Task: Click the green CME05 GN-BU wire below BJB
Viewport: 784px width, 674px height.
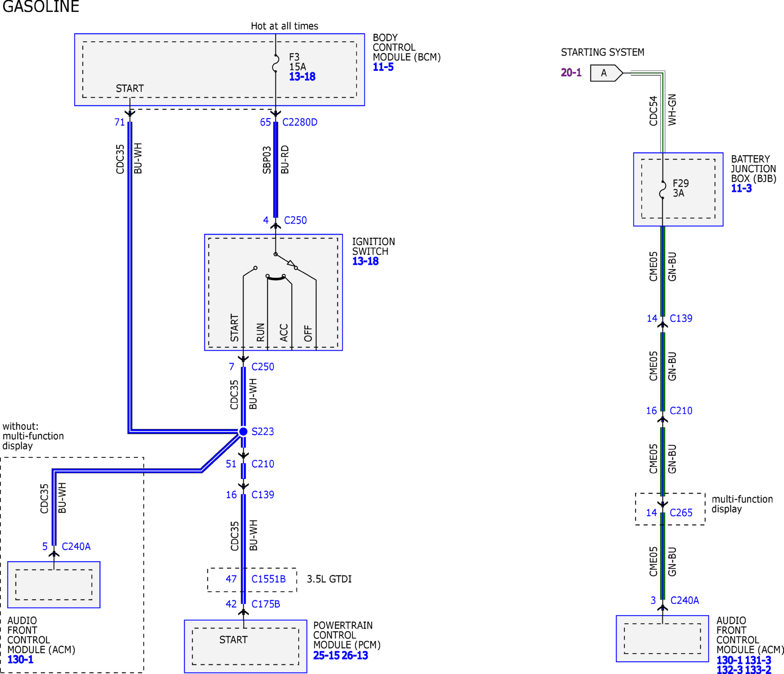Action: pos(663,271)
